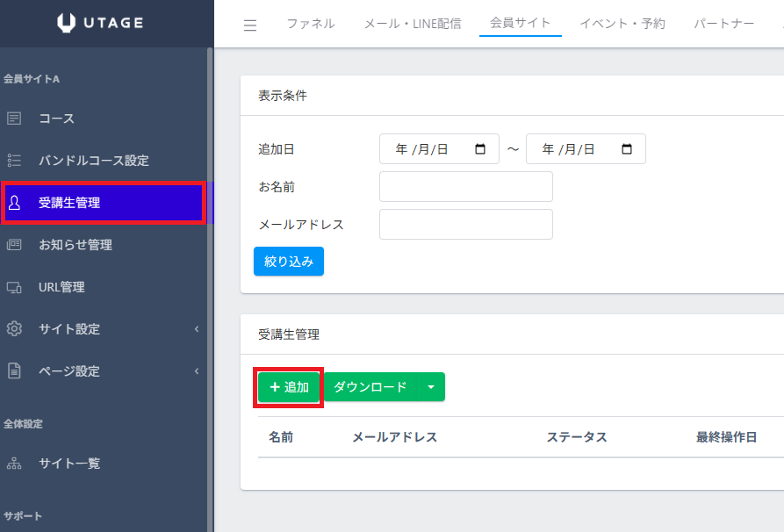
Task: Expand the ページ設定 submenu chevron
Action: pyautogui.click(x=197, y=371)
